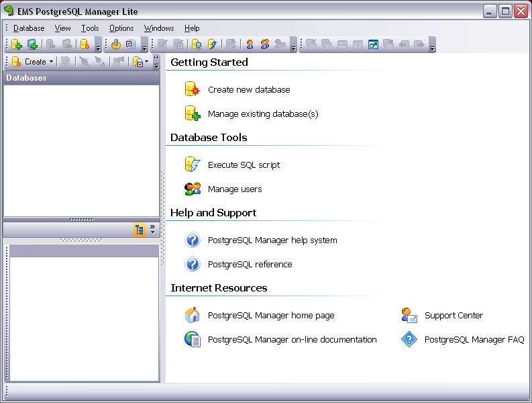Open the PostgreSQL Manager FAQ link
The width and height of the screenshot is (532, 403).
click(x=474, y=339)
